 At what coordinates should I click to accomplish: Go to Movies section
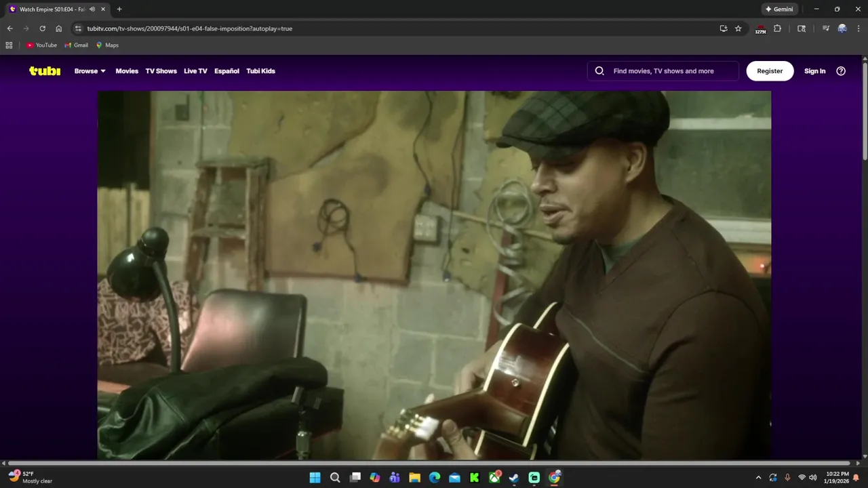[127, 71]
